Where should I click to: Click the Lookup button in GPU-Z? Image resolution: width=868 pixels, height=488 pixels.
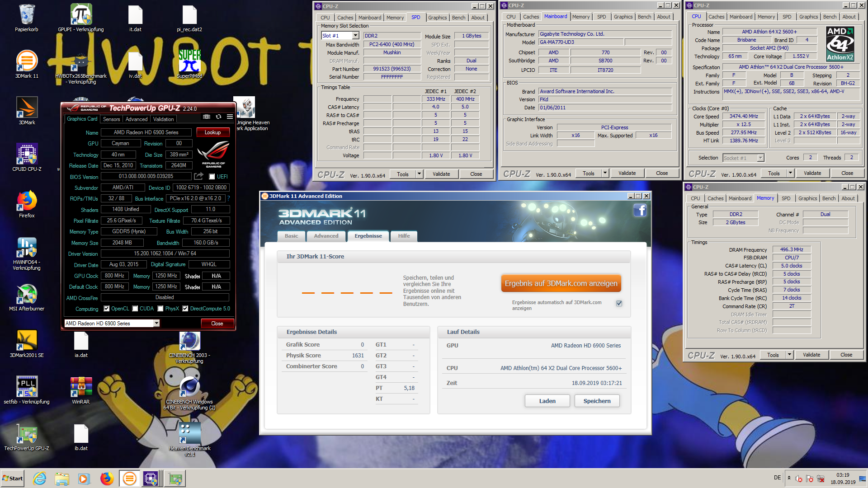coord(212,132)
